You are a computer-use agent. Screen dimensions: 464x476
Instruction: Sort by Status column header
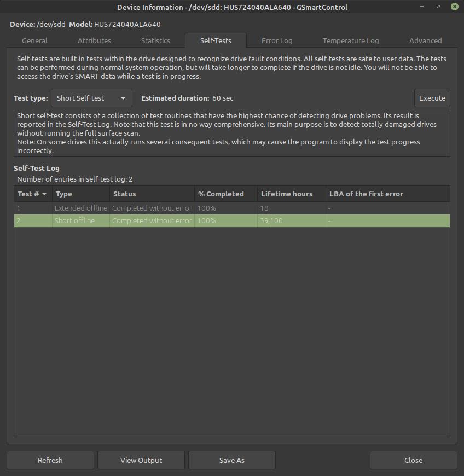coord(152,194)
